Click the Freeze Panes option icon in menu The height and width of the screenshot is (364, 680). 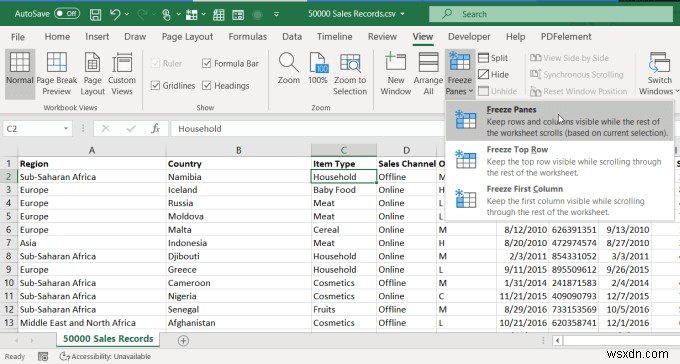[x=466, y=119]
